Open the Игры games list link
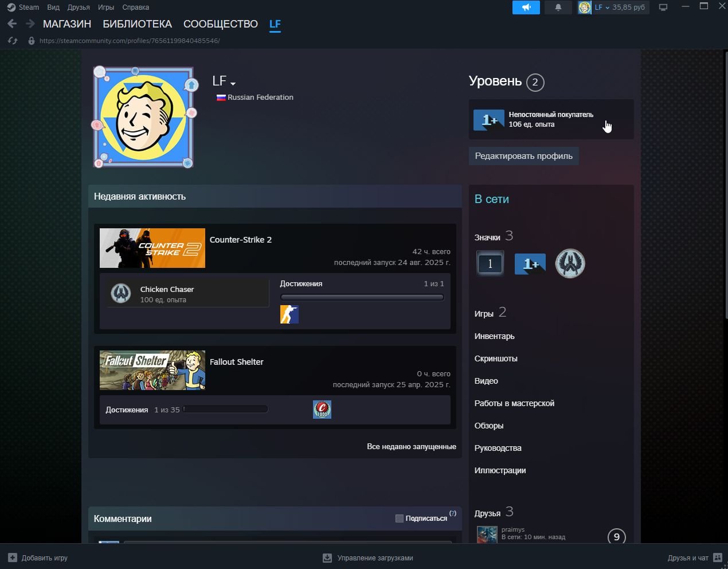728x569 pixels. pyautogui.click(x=484, y=314)
